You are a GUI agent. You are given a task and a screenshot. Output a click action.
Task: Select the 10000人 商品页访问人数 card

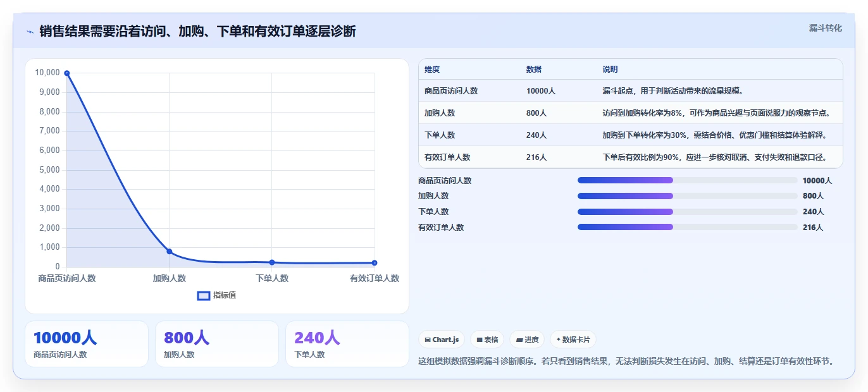point(87,344)
